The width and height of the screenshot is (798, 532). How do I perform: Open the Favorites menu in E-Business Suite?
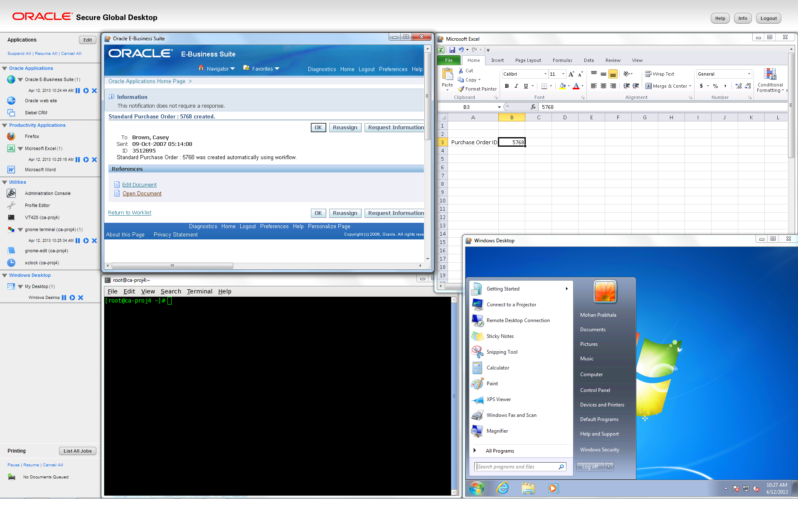261,69
